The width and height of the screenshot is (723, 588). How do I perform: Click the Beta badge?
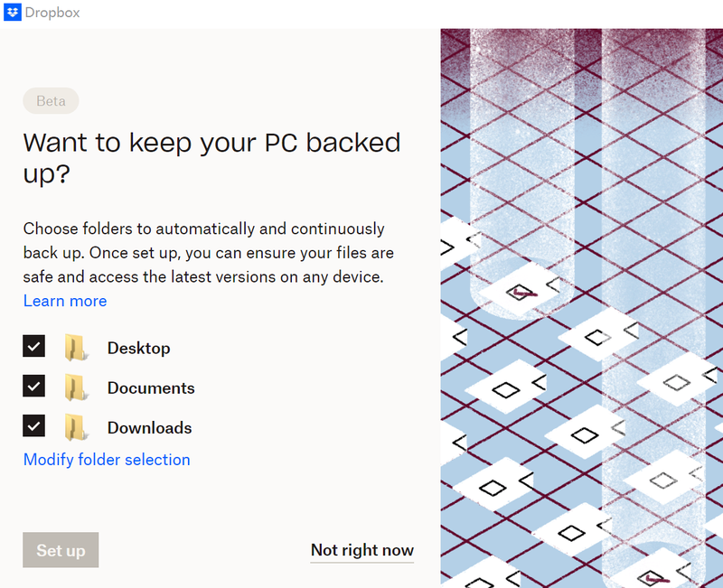tap(51, 101)
